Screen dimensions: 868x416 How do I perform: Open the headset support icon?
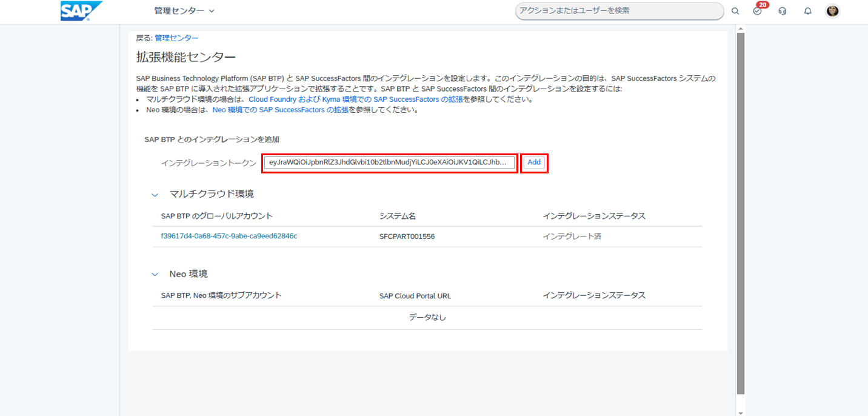click(783, 11)
